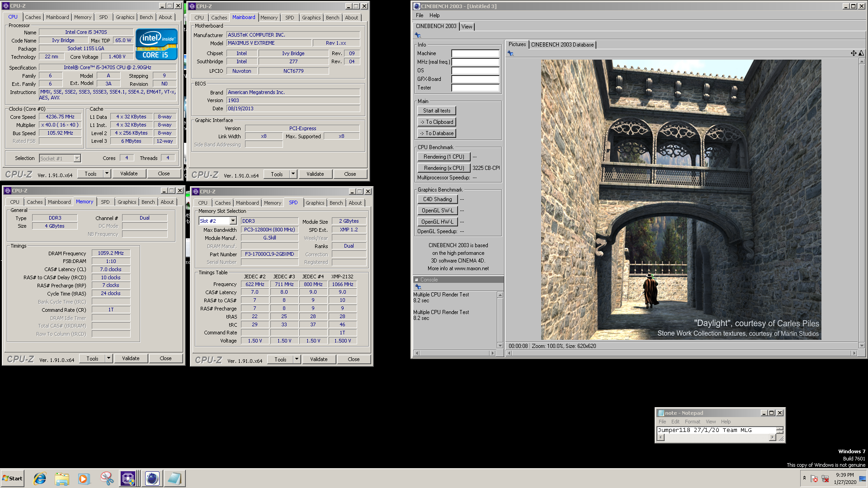Launch Windows Media Player from the taskbar
This screenshot has width=868, height=488.
(x=84, y=479)
